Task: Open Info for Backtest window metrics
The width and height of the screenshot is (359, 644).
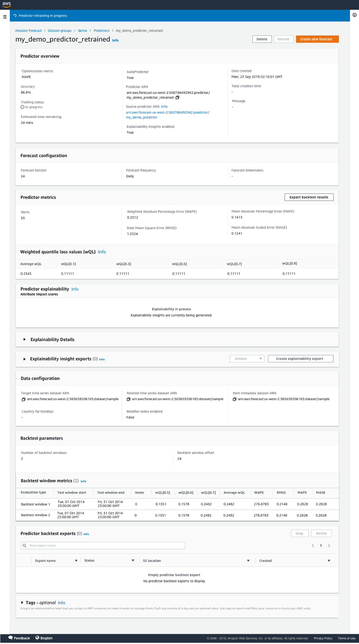Action: (x=83, y=481)
